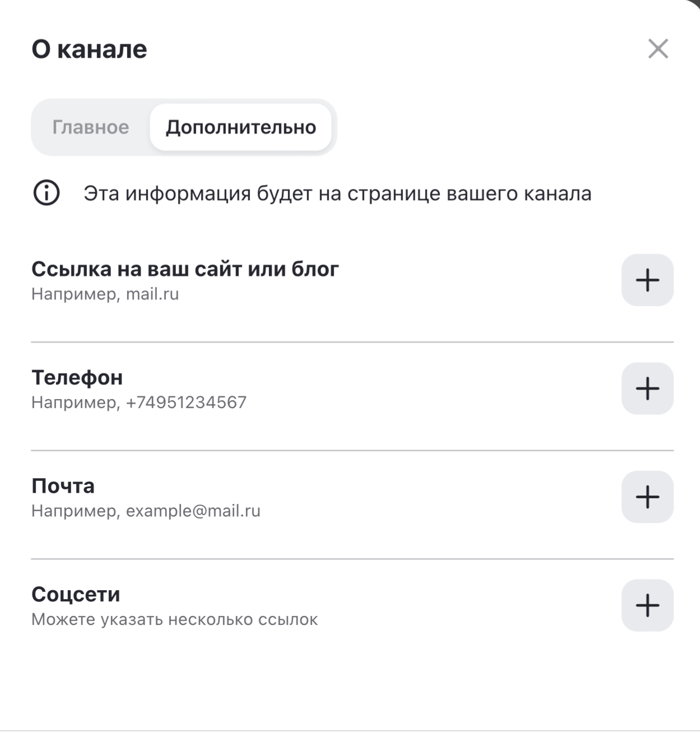Click the О канале dialog title
Viewport: 700px width, 750px height.
pos(89,49)
